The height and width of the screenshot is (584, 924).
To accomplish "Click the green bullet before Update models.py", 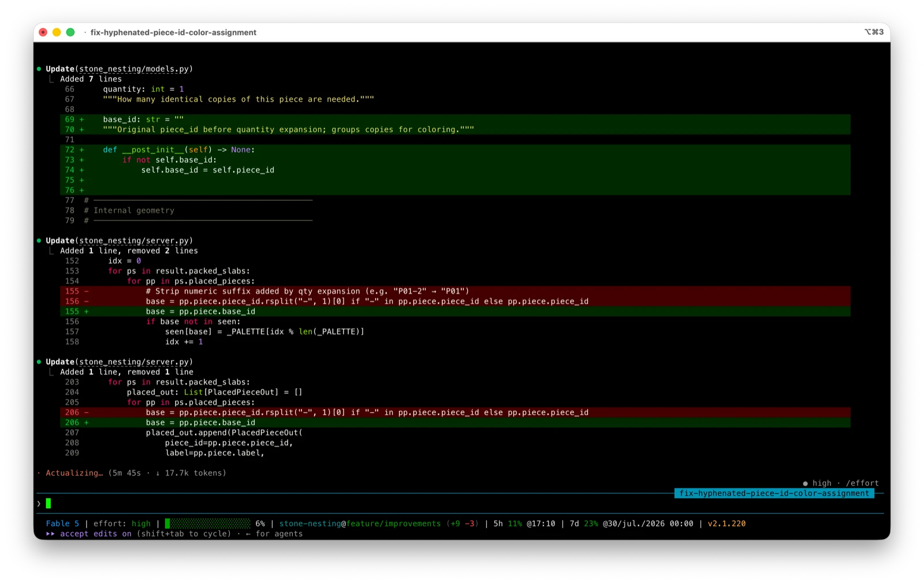I will pyautogui.click(x=39, y=69).
